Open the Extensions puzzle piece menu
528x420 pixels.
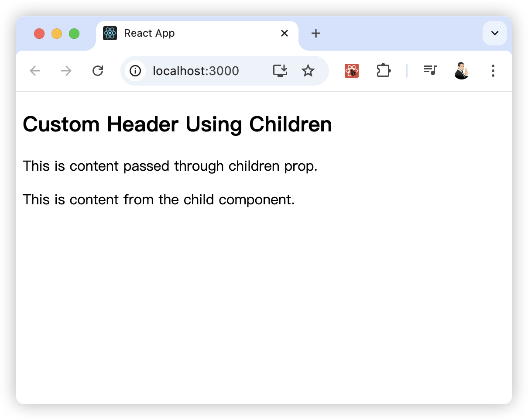pos(383,71)
